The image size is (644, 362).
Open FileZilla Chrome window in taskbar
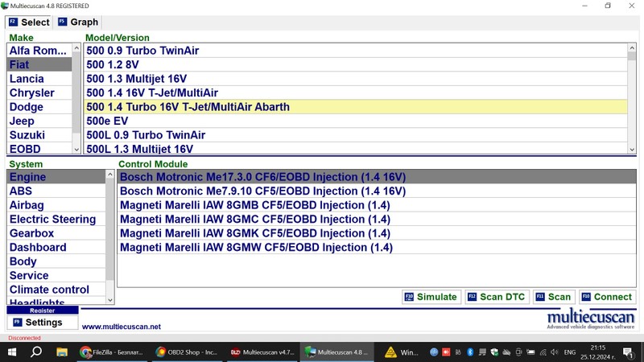(112, 352)
